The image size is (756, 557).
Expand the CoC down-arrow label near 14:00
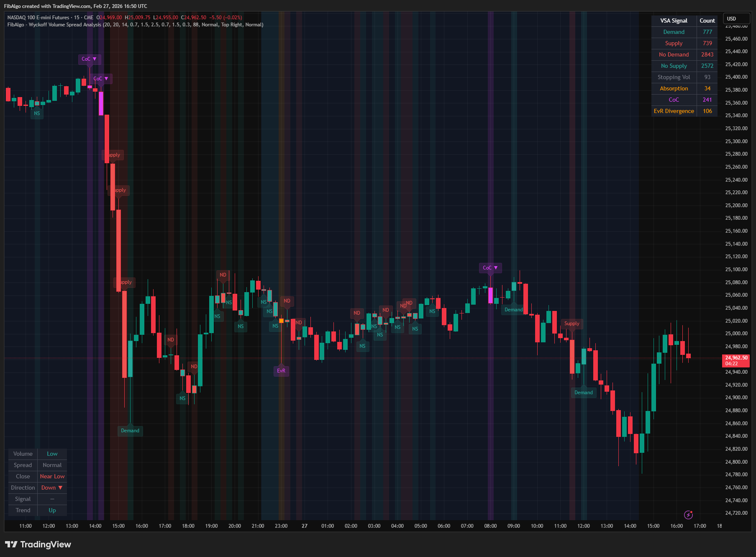click(100, 79)
